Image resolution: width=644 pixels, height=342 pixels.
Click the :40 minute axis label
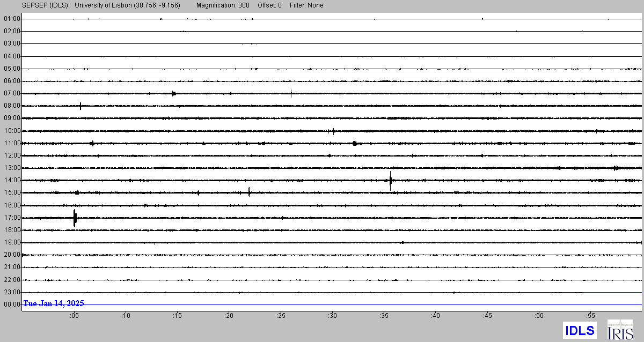435,316
